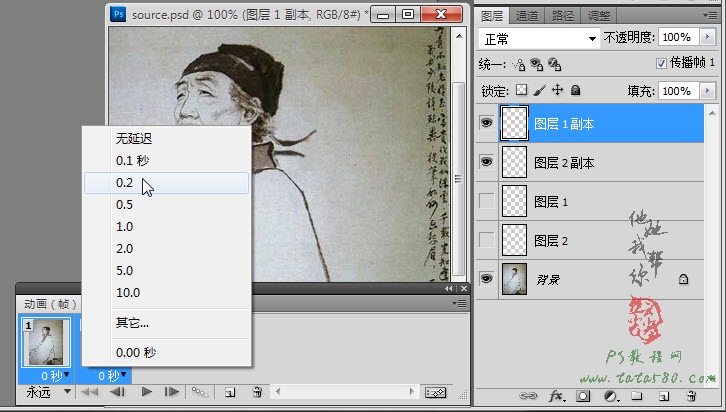The height and width of the screenshot is (412, 726).
Task: Choose 0.5 delay option
Action: click(167, 205)
